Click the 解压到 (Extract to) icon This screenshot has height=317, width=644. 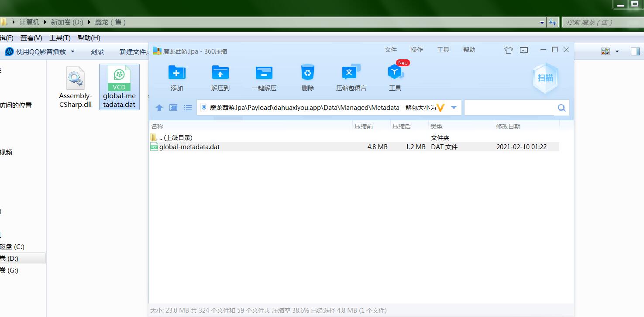[x=220, y=73]
